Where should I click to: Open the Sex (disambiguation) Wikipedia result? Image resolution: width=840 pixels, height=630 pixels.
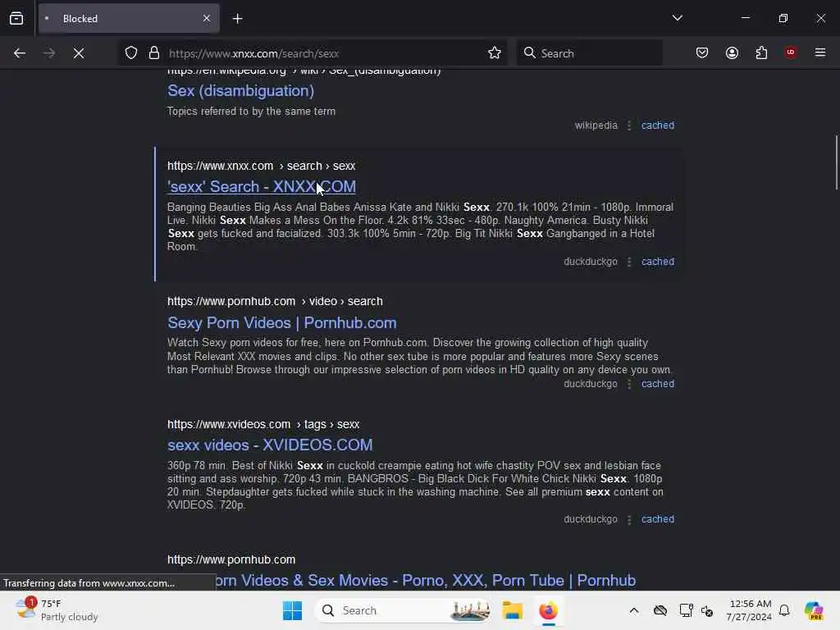pos(240,90)
